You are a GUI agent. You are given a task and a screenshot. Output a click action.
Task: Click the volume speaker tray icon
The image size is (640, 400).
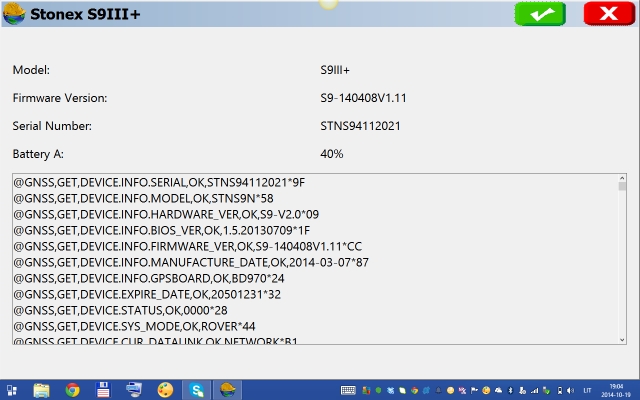click(570, 390)
